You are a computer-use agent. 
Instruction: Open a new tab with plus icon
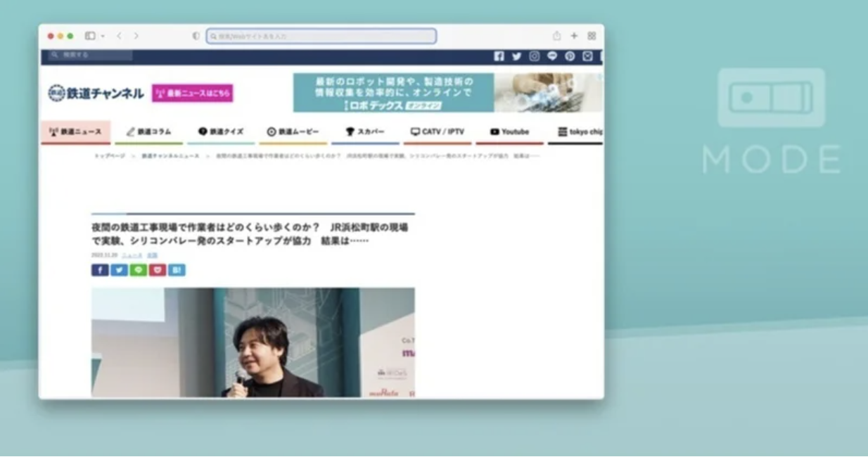coord(574,36)
